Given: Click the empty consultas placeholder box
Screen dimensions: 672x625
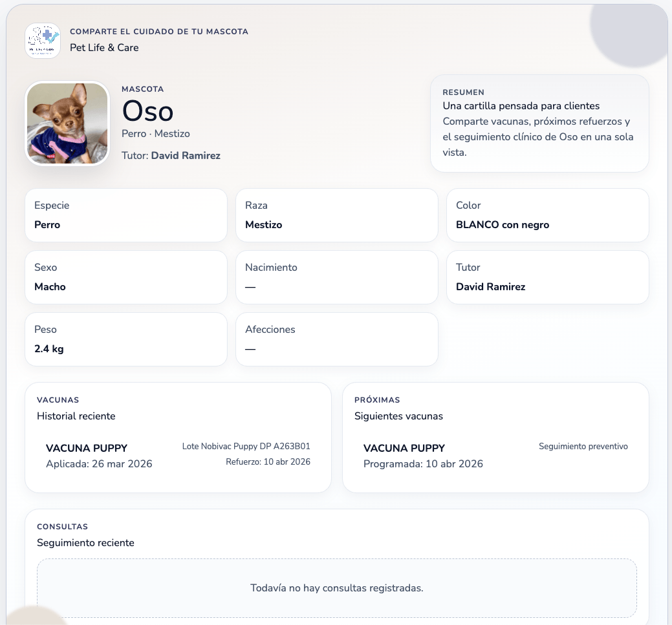Looking at the screenshot, I should [336, 588].
